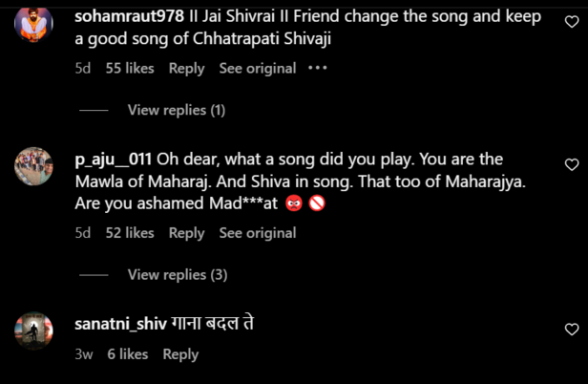View the 55 likes list
Image resolution: width=588 pixels, height=384 pixels.
(129, 68)
